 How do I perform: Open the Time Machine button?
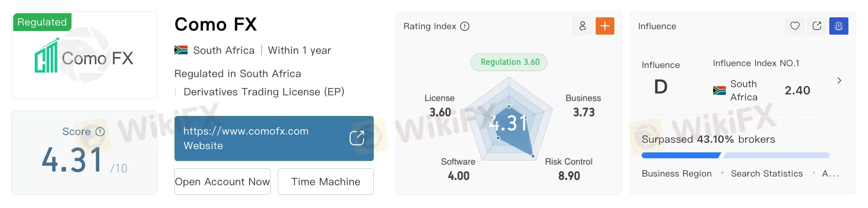point(326,182)
